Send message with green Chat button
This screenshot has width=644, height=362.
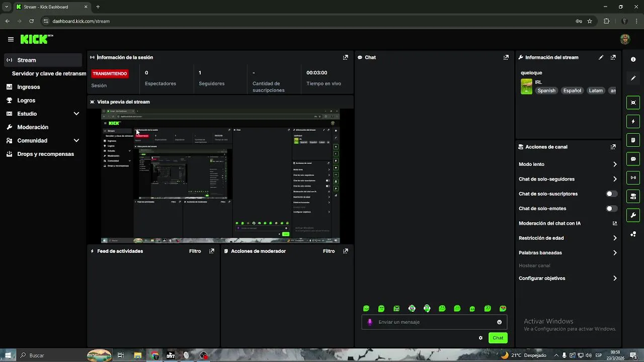tap(498, 338)
